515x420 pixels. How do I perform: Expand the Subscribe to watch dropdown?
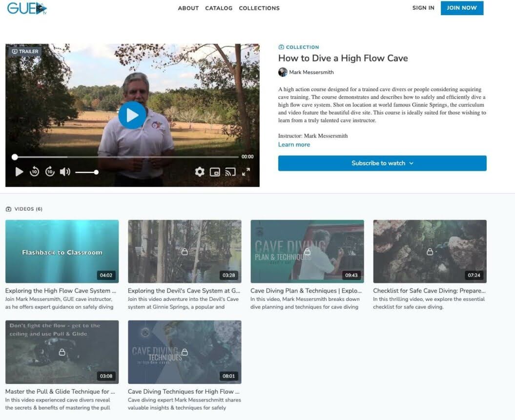click(x=382, y=163)
